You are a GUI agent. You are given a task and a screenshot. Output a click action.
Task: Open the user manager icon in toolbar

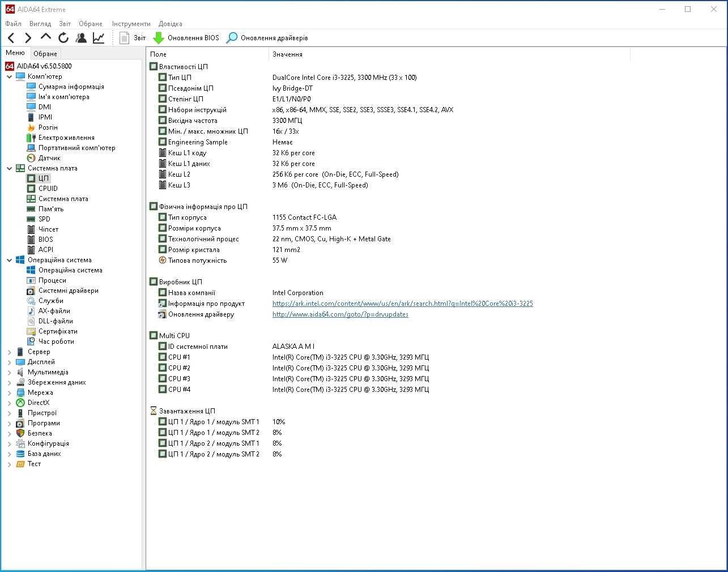click(81, 38)
